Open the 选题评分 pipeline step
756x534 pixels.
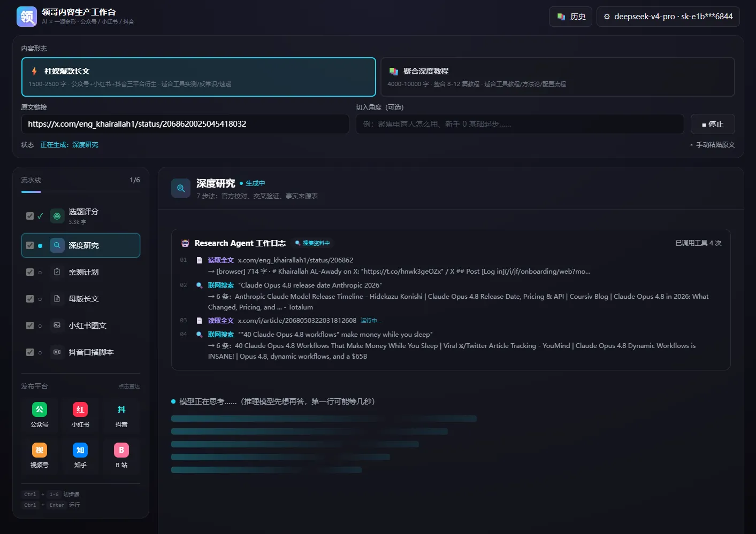(81, 216)
